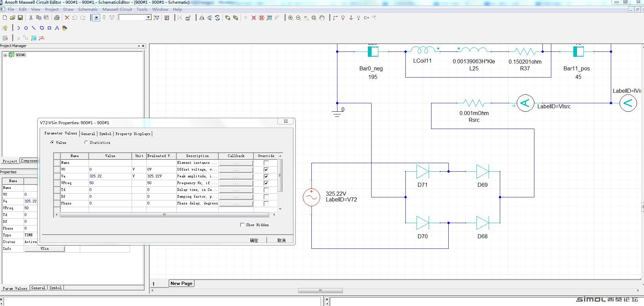The height and width of the screenshot is (306, 644).
Task: Place a ground symbol using the ground icon
Action: pyautogui.click(x=351, y=18)
